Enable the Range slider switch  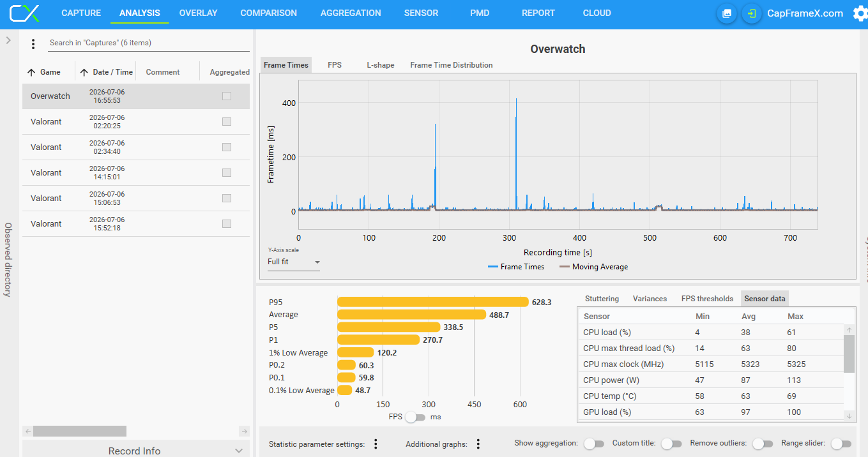pos(841,444)
